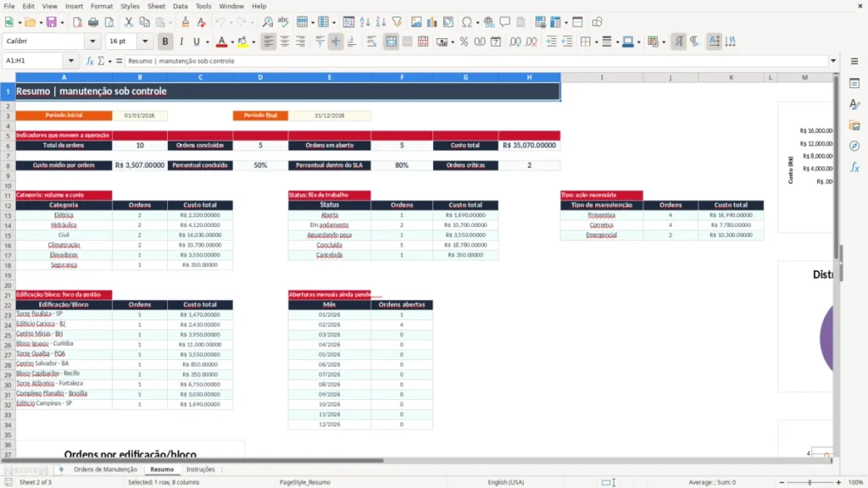Insert an image

pyautogui.click(x=416, y=22)
